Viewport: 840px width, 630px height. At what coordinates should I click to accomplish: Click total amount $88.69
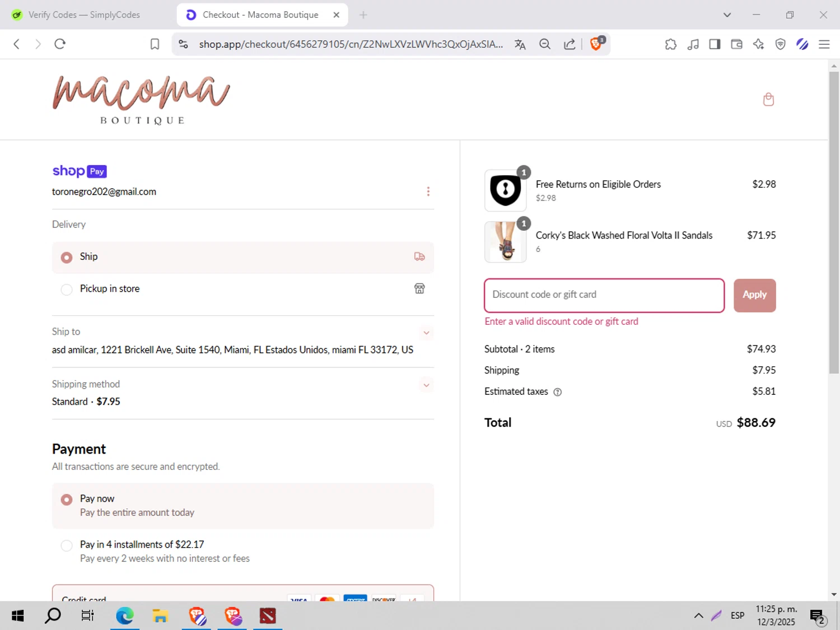756,423
